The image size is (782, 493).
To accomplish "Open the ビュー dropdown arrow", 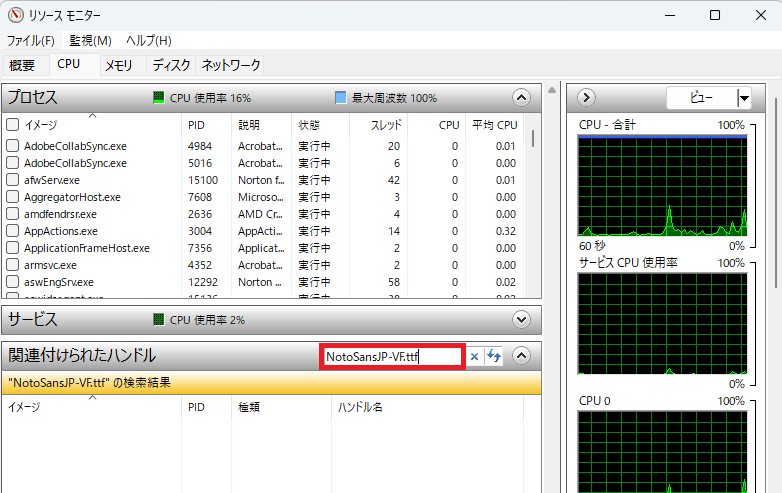I will [x=744, y=98].
